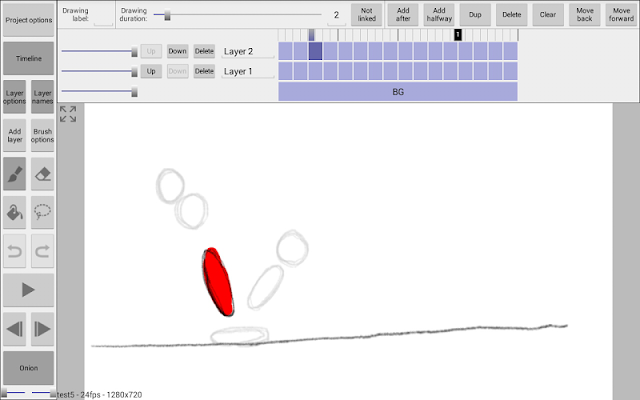Screen dimensions: 640x400
Task: Select first frame cell of Layer 1
Action: pos(285,71)
